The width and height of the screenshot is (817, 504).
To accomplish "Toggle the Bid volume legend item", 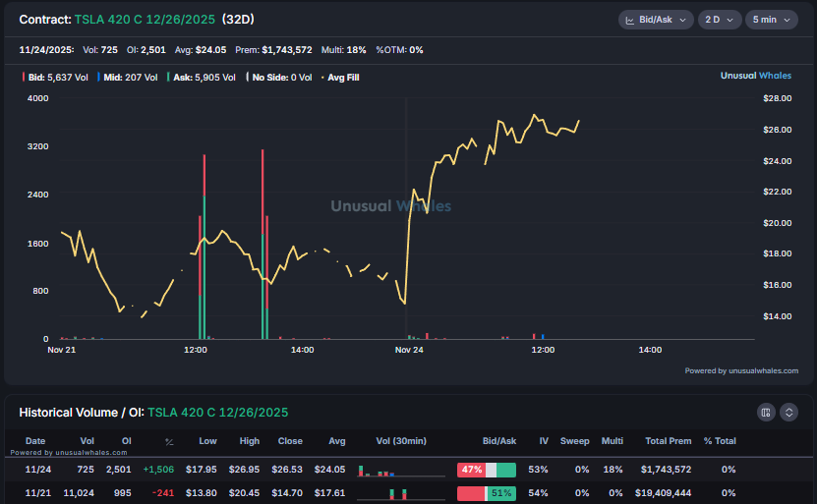I will [55, 78].
